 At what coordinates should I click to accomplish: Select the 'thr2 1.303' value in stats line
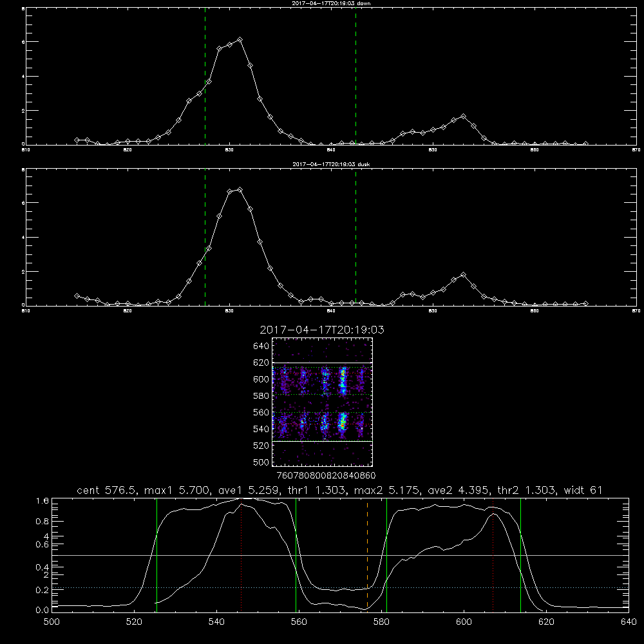coord(527,490)
